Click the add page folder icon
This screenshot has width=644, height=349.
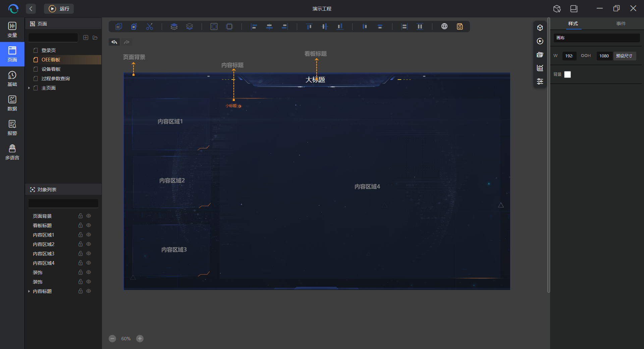tap(95, 38)
